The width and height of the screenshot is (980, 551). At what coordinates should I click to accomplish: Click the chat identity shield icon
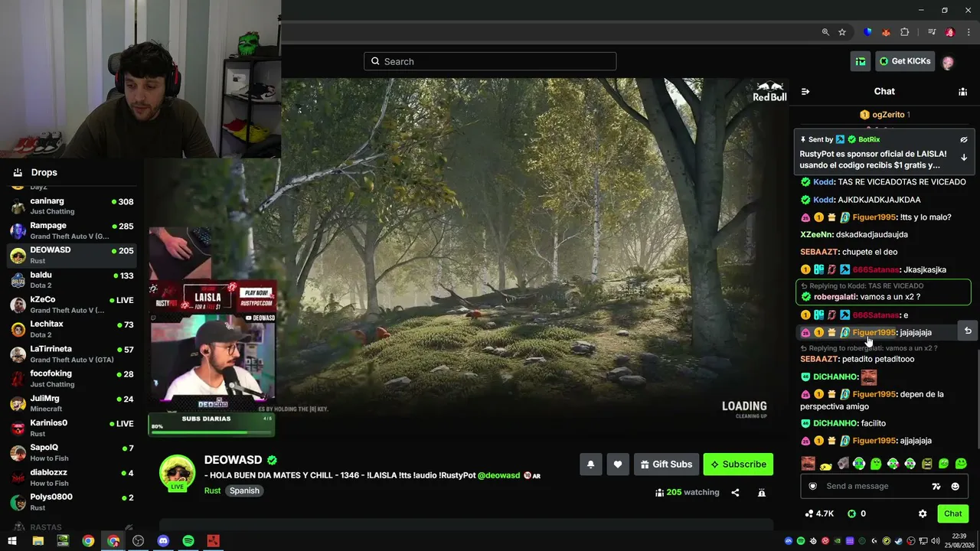(813, 486)
